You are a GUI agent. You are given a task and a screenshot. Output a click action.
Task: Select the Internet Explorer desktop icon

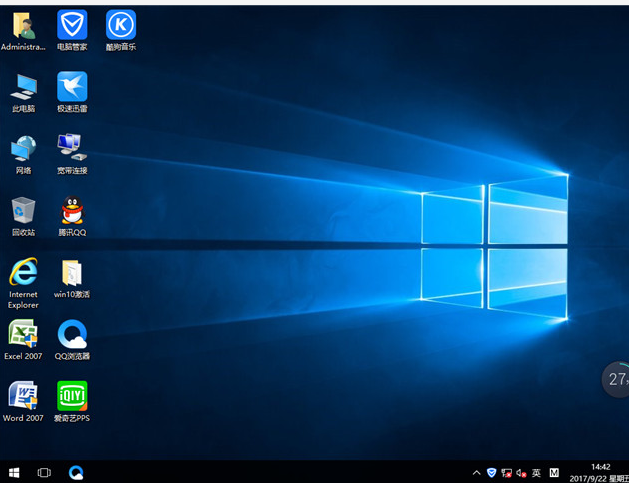23,273
